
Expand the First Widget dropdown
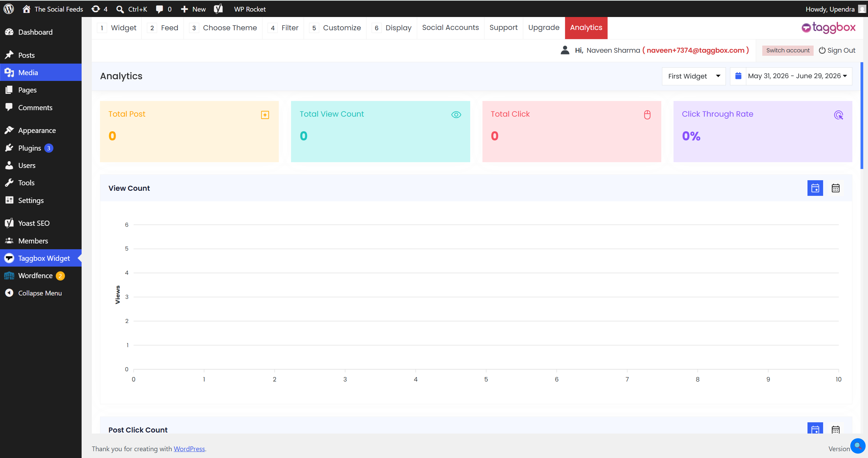[694, 76]
